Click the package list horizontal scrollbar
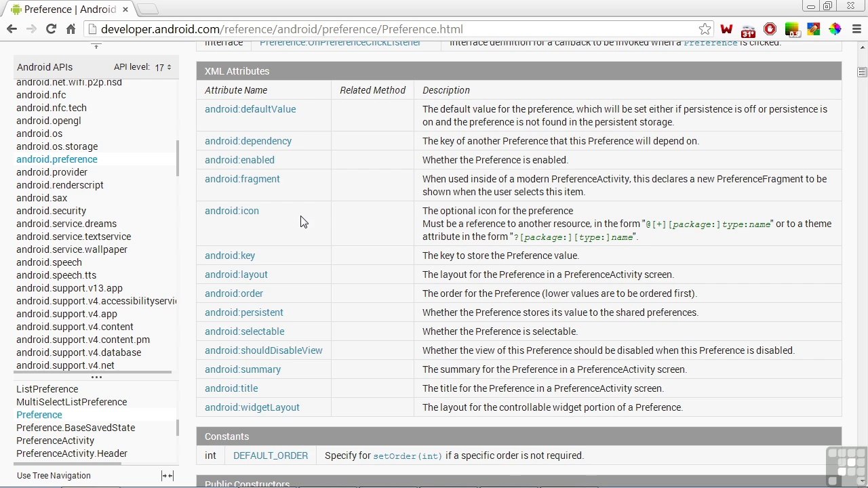868x488 pixels. pos(92,372)
